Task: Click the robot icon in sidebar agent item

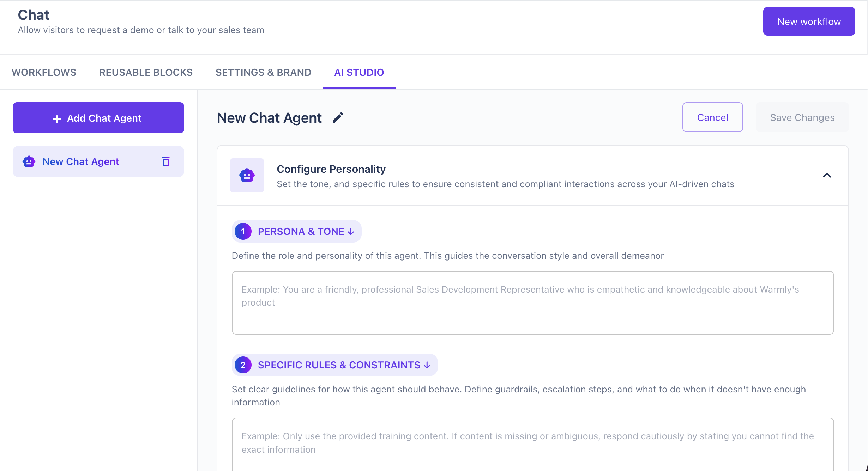Action: coord(29,161)
